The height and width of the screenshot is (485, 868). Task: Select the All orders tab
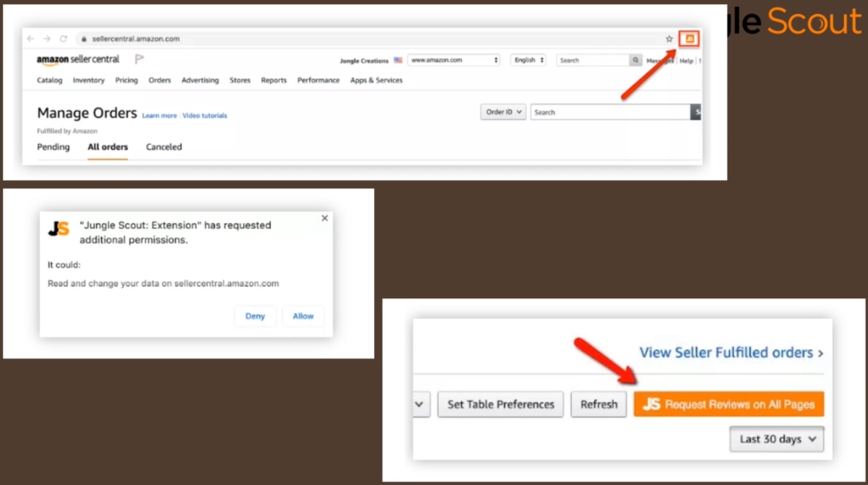[108, 147]
